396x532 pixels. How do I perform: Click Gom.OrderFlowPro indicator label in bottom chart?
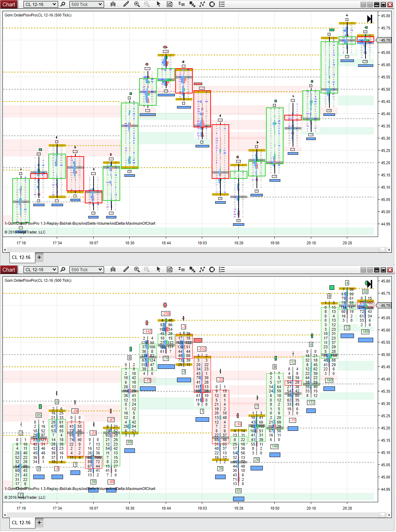[x=38, y=280]
